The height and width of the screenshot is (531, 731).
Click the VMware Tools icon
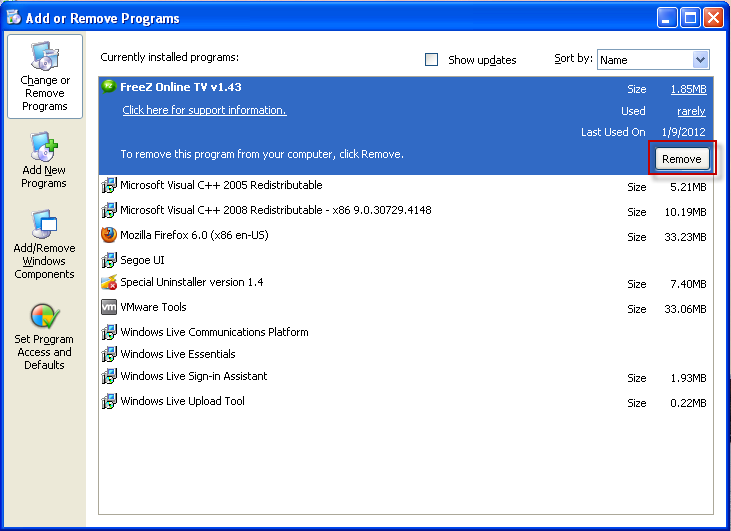point(109,307)
